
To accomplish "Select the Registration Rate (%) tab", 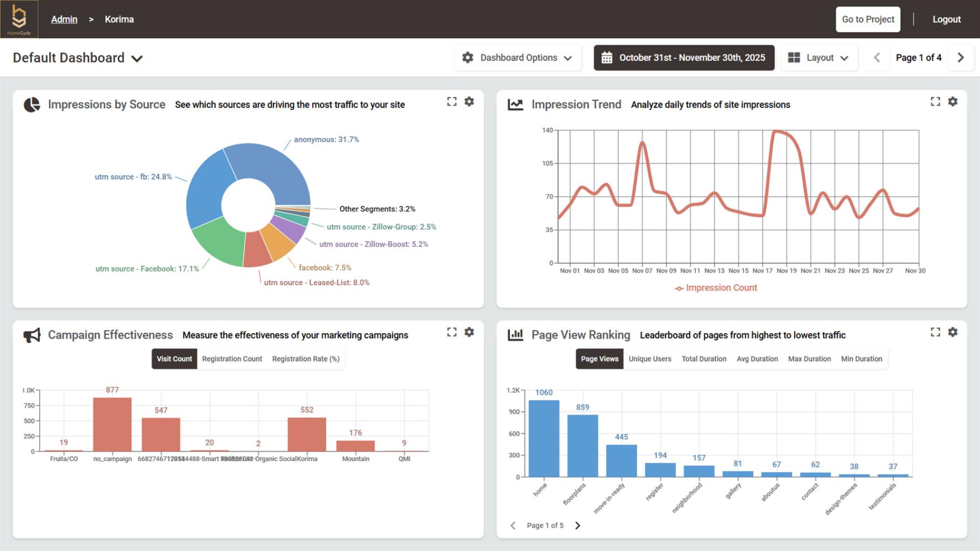I will (305, 358).
